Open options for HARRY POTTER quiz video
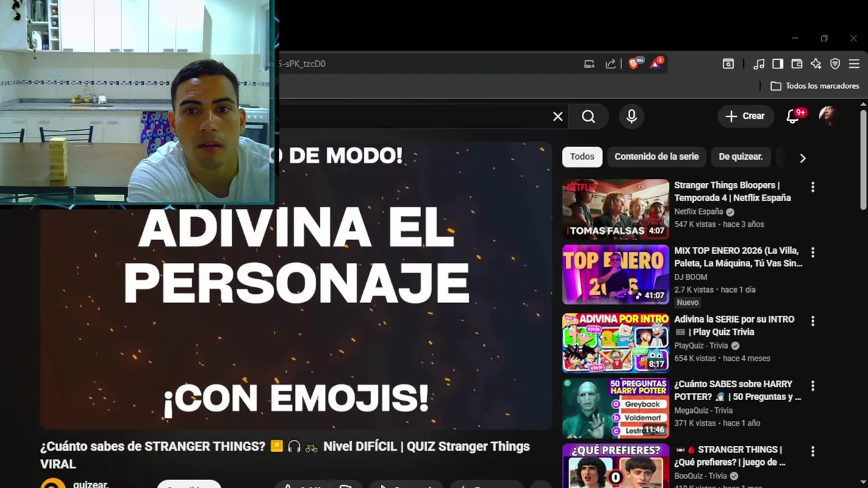This screenshot has height=488, width=868. click(x=812, y=386)
